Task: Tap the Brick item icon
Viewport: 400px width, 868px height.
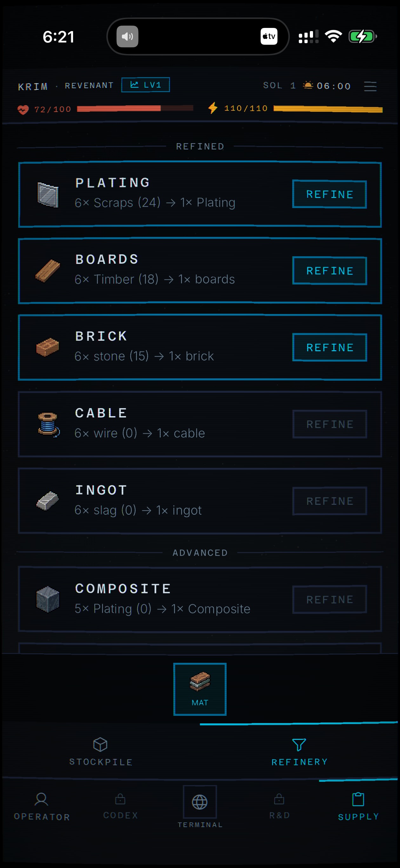Action: click(x=48, y=347)
